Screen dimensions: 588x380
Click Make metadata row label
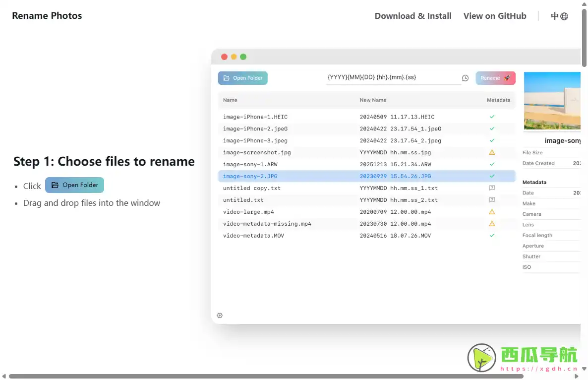point(529,203)
